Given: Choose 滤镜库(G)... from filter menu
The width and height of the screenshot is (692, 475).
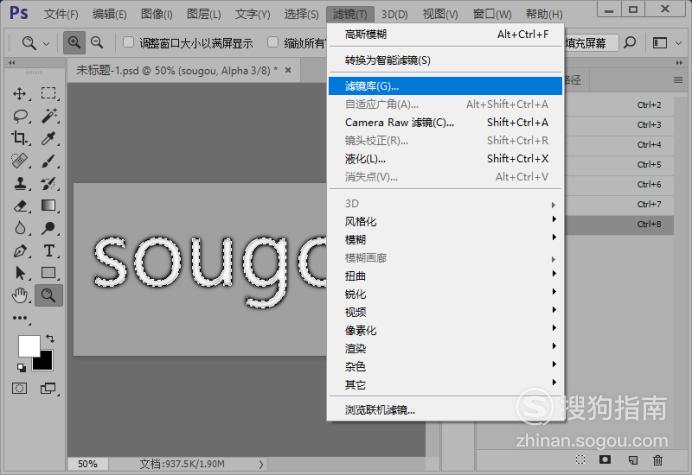Looking at the screenshot, I should 446,86.
